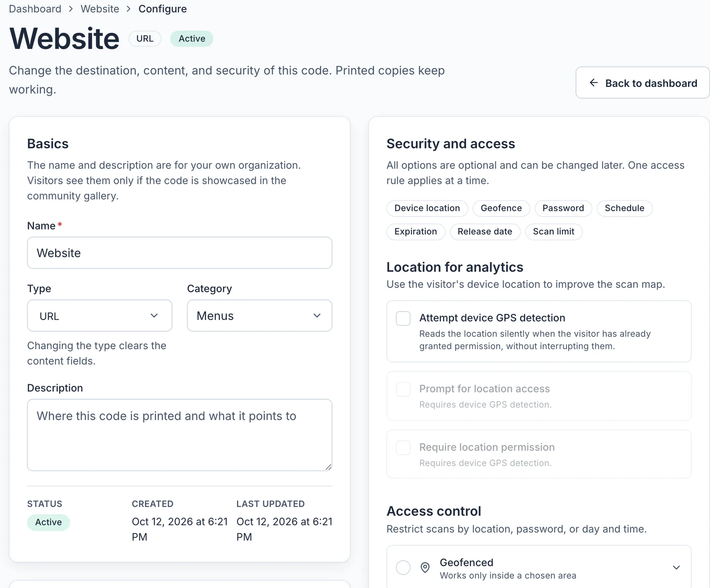Click the Configure breadcrumb
The height and width of the screenshot is (588, 710).
pyautogui.click(x=163, y=9)
